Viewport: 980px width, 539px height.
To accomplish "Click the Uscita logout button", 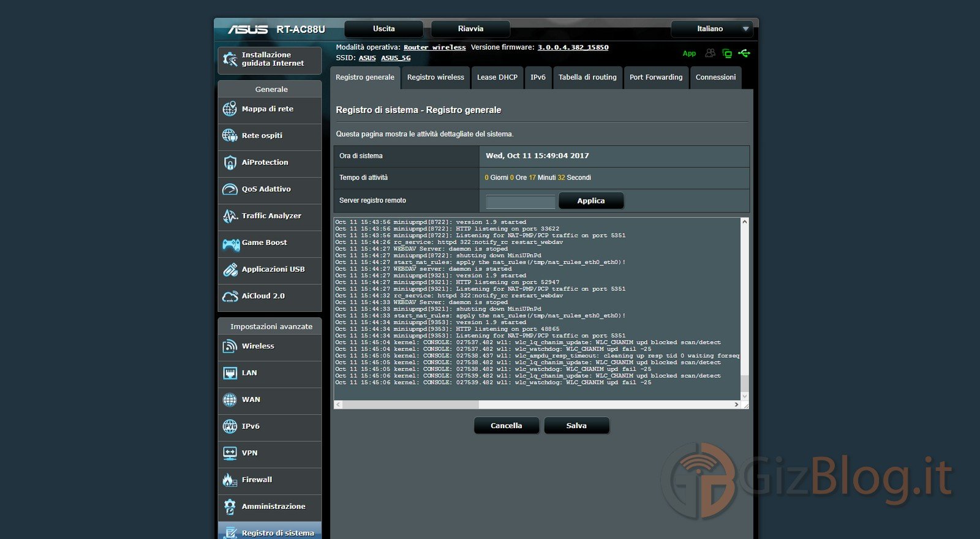I will click(x=384, y=29).
